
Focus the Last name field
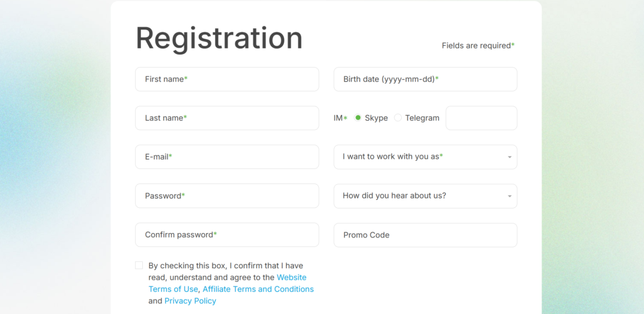pyautogui.click(x=226, y=118)
